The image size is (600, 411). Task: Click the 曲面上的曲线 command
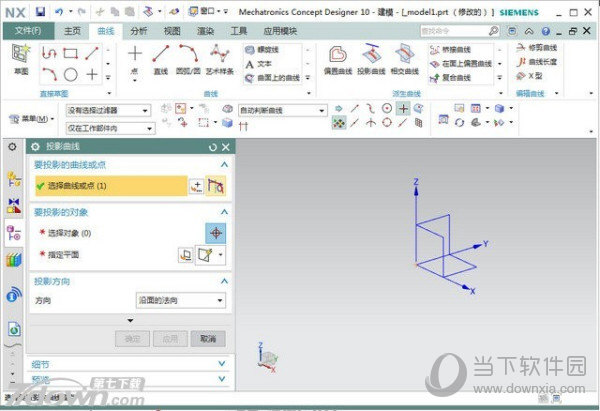pyautogui.click(x=272, y=78)
